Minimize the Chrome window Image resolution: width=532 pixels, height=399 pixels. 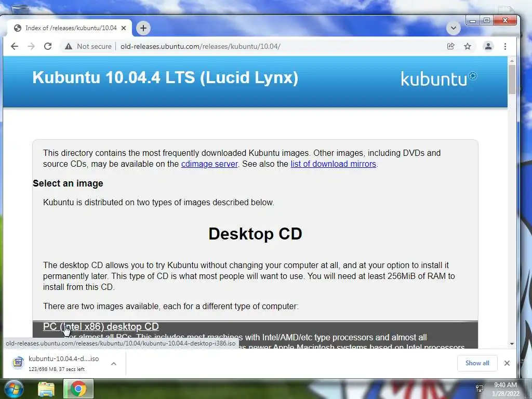point(473,20)
